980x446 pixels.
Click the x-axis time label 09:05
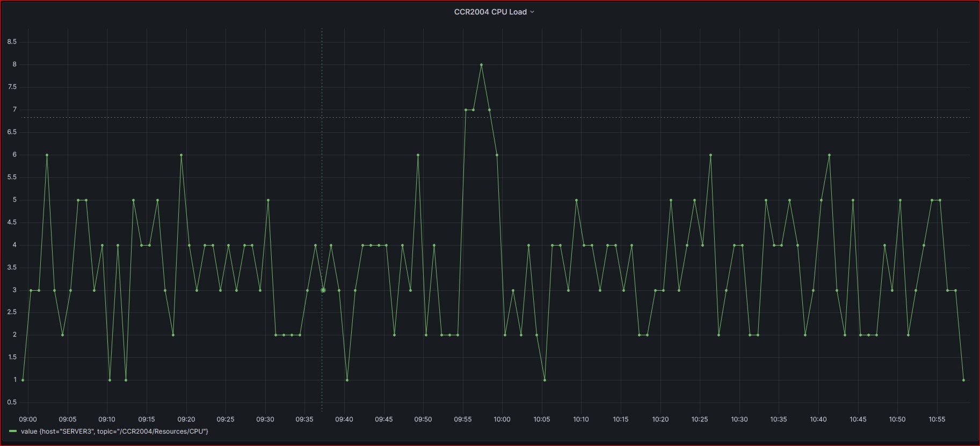pos(68,419)
